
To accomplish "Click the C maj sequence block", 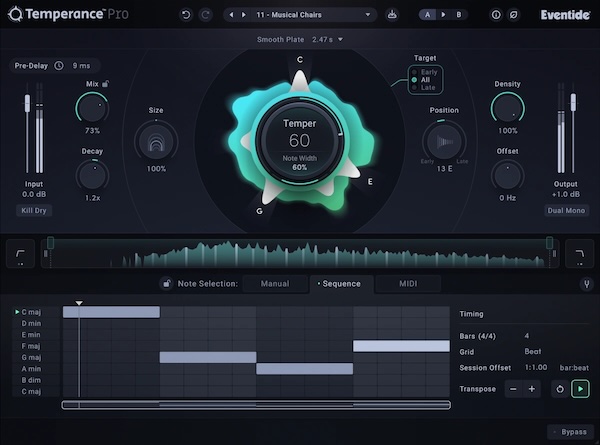I will (111, 312).
